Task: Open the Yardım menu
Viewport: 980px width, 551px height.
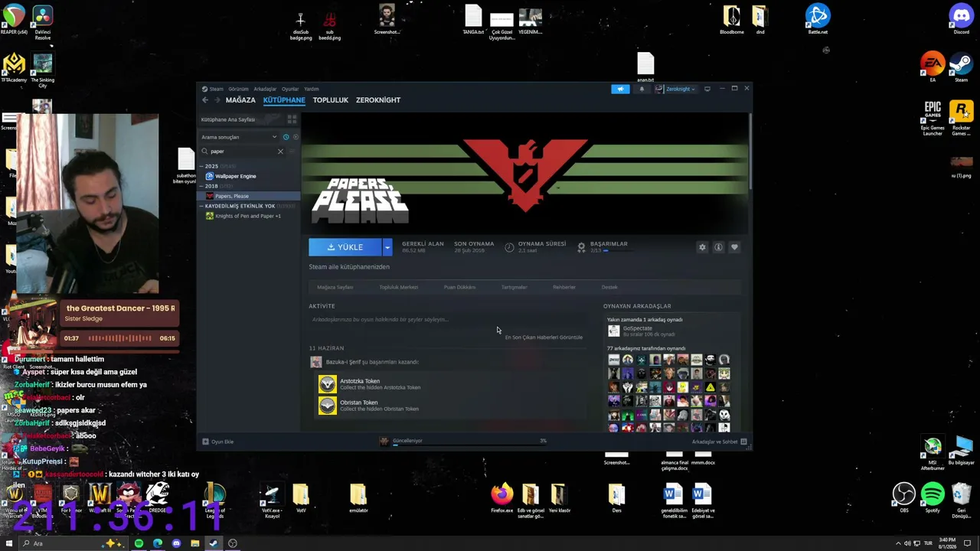Action: (312, 89)
